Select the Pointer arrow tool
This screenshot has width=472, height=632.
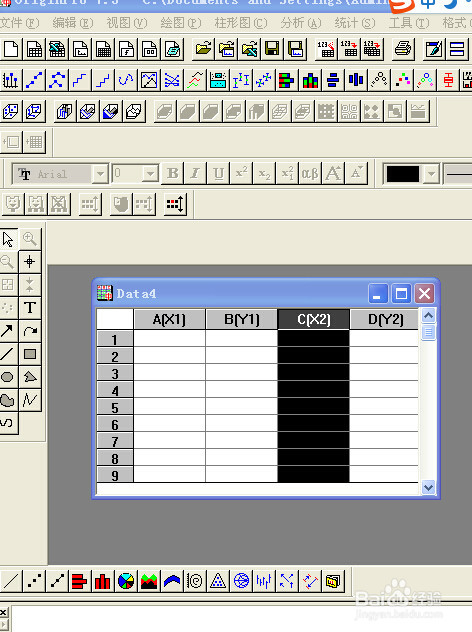coord(8,239)
